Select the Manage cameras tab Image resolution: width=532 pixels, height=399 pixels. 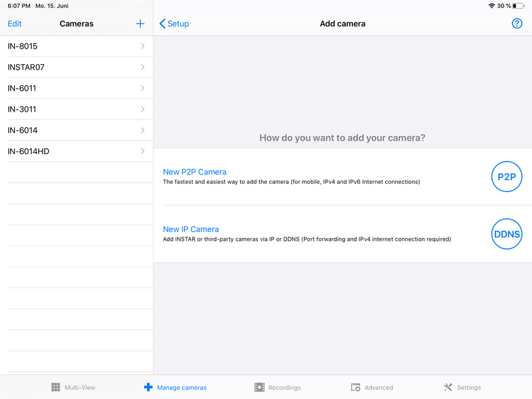tap(175, 388)
